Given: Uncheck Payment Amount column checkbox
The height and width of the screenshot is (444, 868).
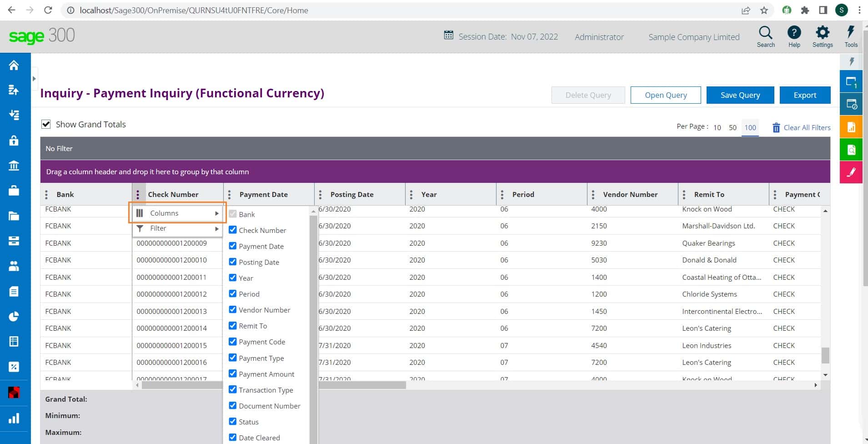Looking at the screenshot, I should click(232, 373).
